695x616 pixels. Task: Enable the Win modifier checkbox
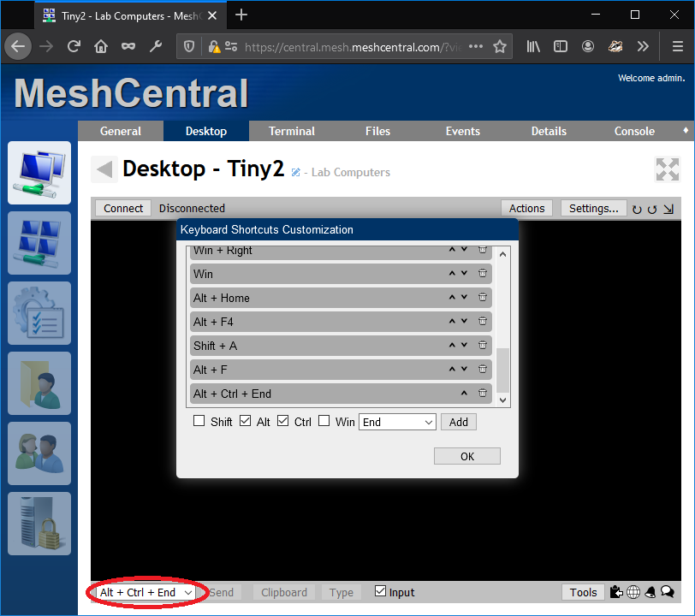(324, 421)
